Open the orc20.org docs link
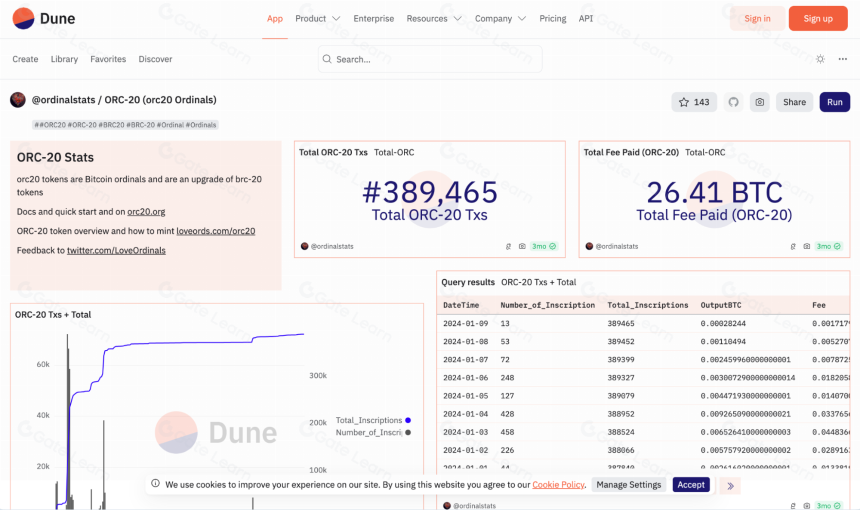This screenshot has width=860, height=510. point(146,212)
